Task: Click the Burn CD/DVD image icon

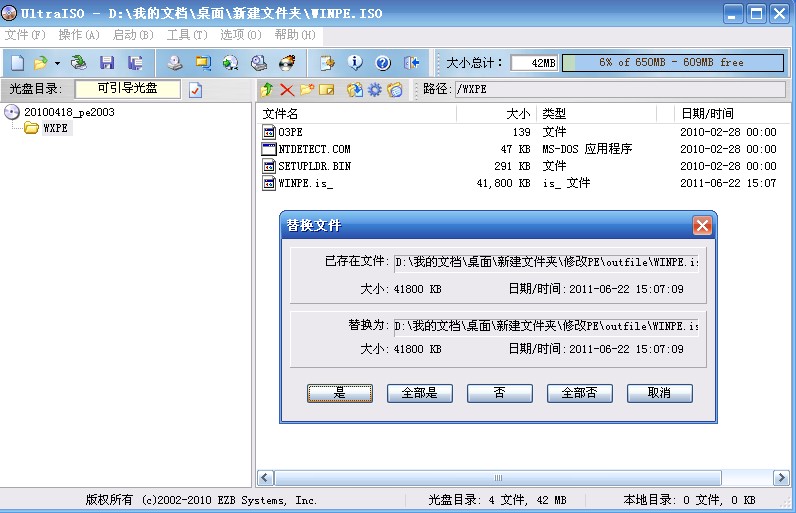Action: pos(287,63)
